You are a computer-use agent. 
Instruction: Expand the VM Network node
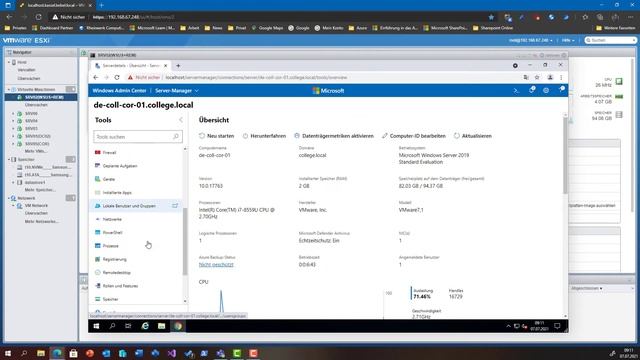pyautogui.click(x=13, y=206)
